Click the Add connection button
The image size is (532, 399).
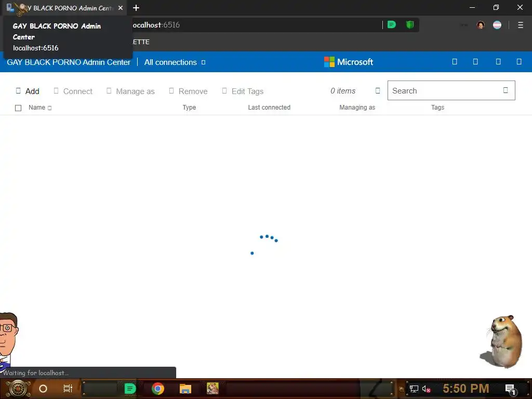(x=28, y=91)
